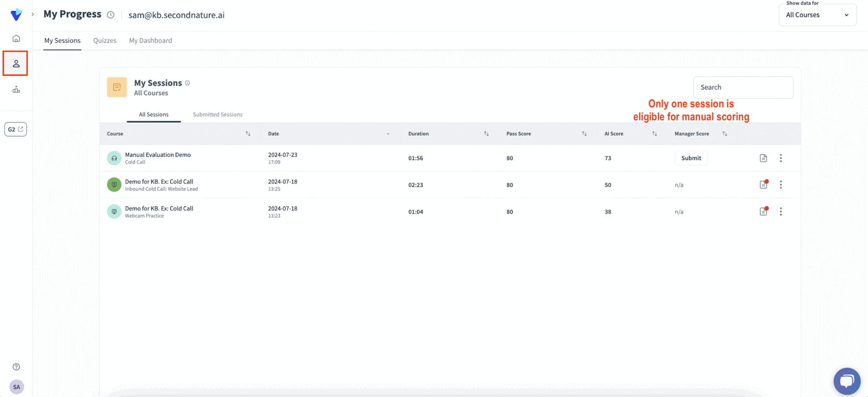Open the three-dot menu for the 01:04 session

(x=781, y=212)
